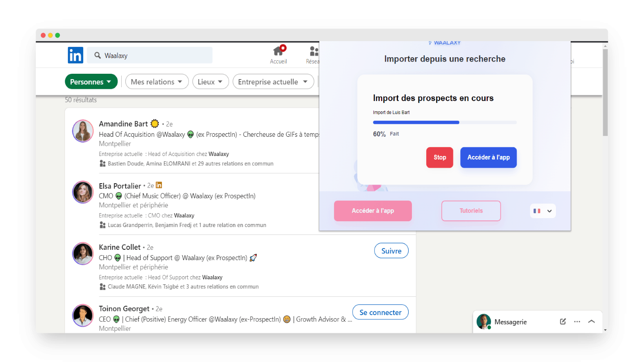Image resolution: width=644 pixels, height=362 pixels.
Task: Click the mutual connections icon under Elsa Portalier
Action: pyautogui.click(x=102, y=225)
